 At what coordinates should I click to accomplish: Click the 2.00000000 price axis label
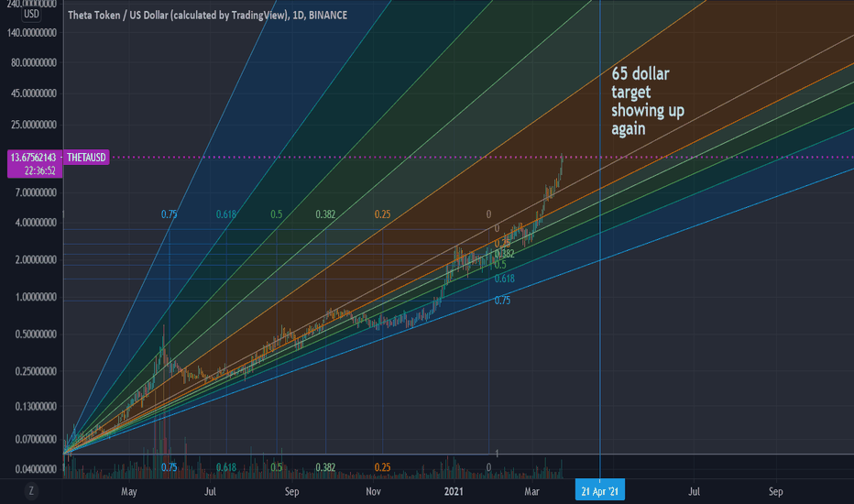[x=36, y=260]
